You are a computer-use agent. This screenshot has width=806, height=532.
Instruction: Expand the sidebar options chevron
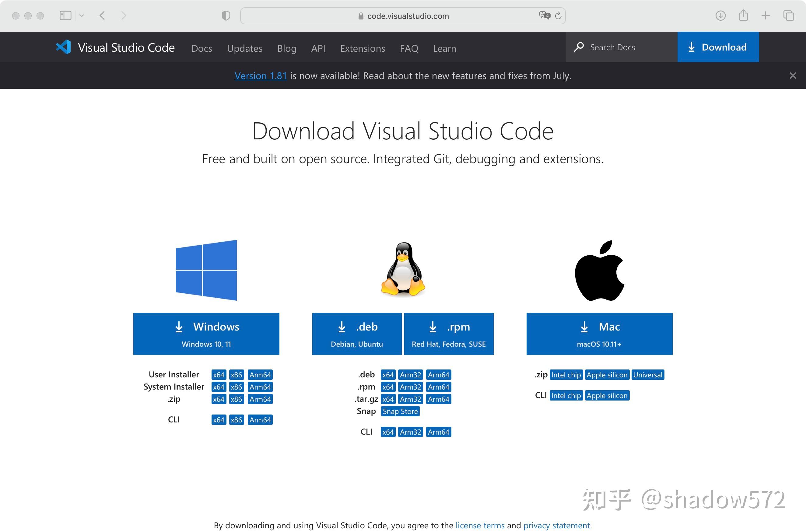(82, 16)
